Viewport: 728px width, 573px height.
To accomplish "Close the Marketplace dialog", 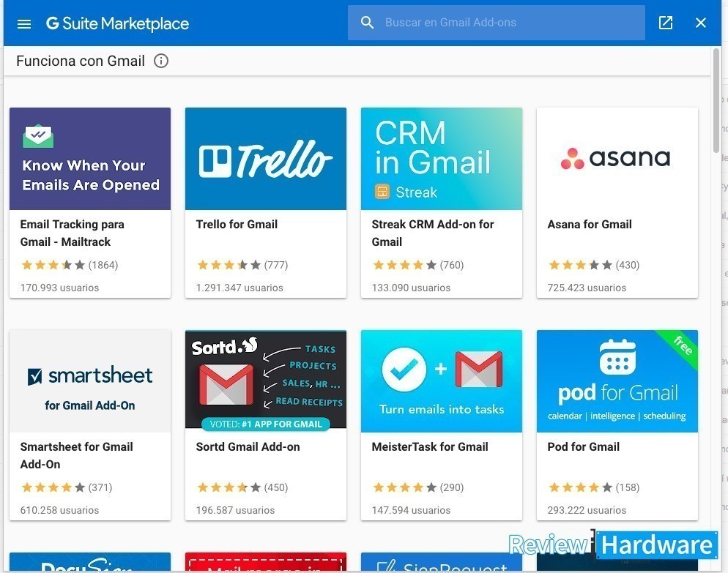I will click(701, 23).
